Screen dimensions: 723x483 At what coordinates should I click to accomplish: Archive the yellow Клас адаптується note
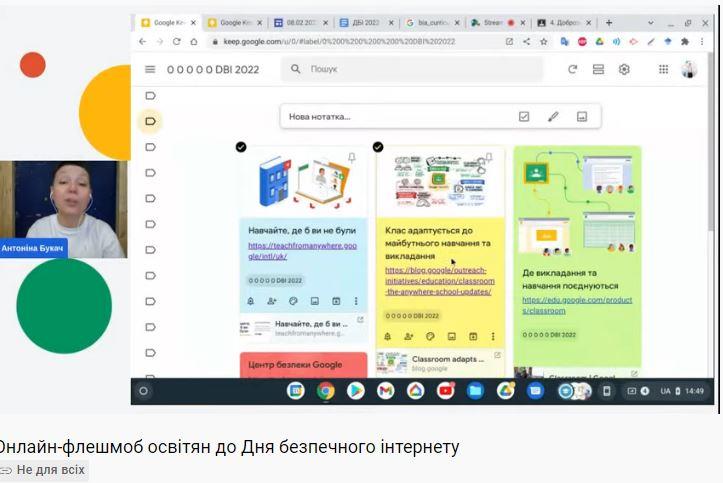pos(473,336)
